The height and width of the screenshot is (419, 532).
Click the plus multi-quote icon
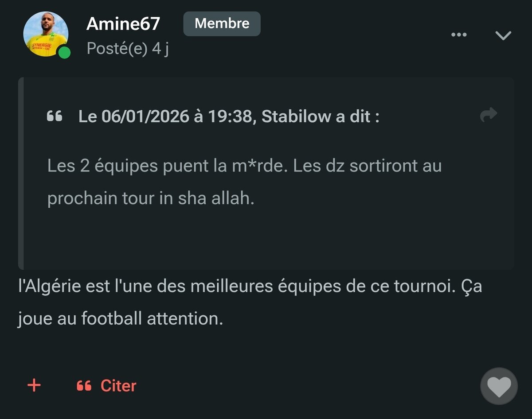click(34, 385)
